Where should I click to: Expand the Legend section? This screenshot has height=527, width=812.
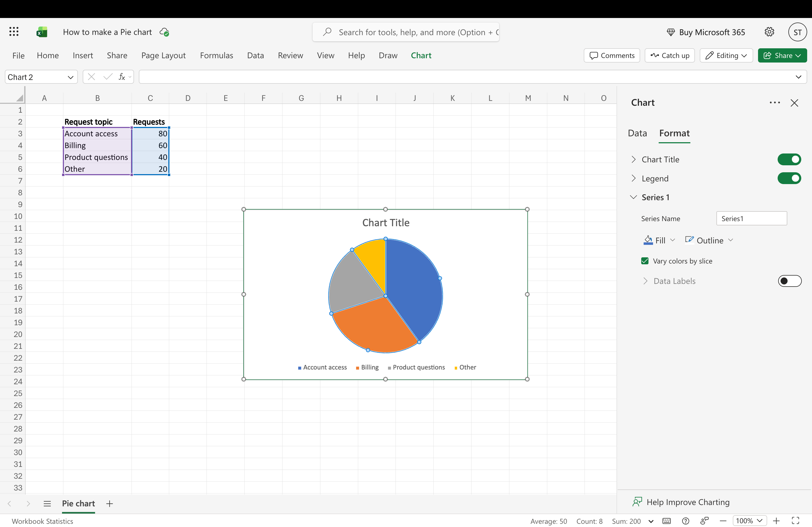[x=633, y=178]
